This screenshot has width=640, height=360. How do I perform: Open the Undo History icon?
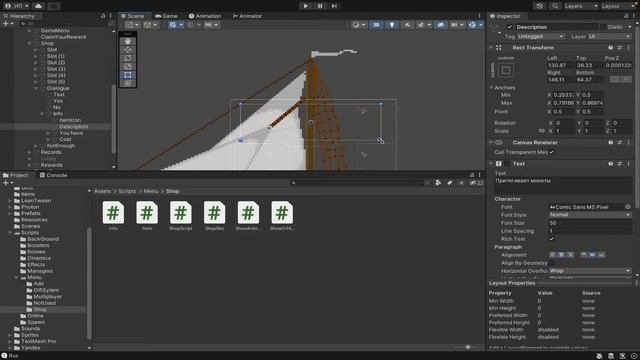pyautogui.click(x=540, y=6)
